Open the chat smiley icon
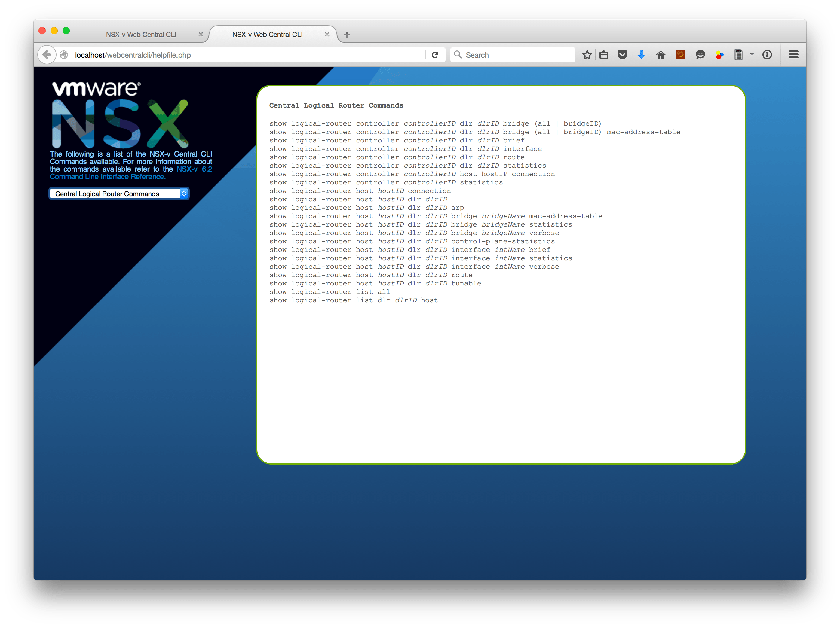The width and height of the screenshot is (840, 628). 700,55
